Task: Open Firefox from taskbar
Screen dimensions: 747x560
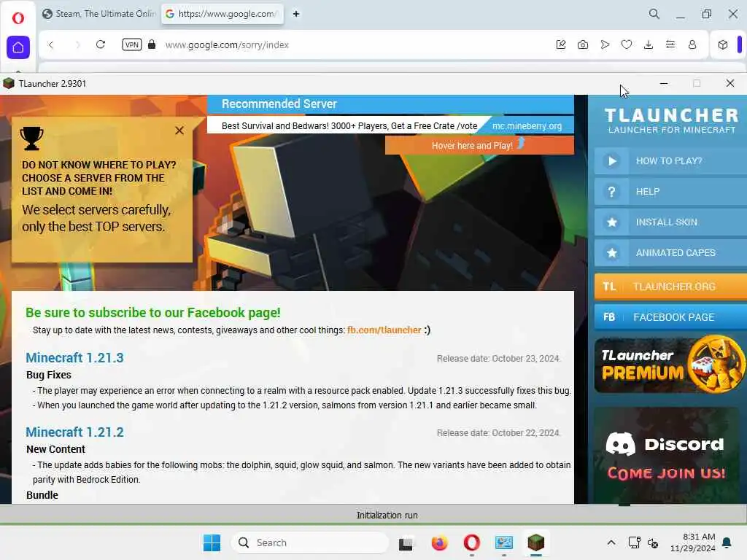Action: coord(439,542)
